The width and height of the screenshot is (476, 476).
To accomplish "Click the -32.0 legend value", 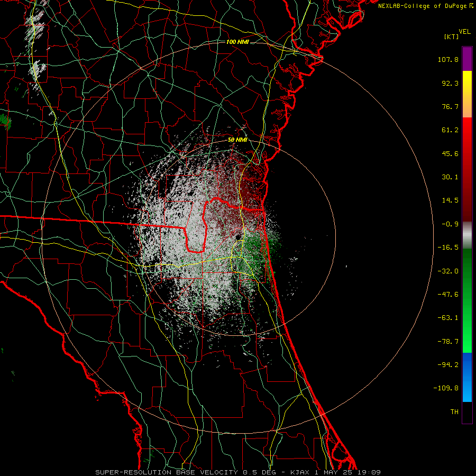I will (448, 271).
